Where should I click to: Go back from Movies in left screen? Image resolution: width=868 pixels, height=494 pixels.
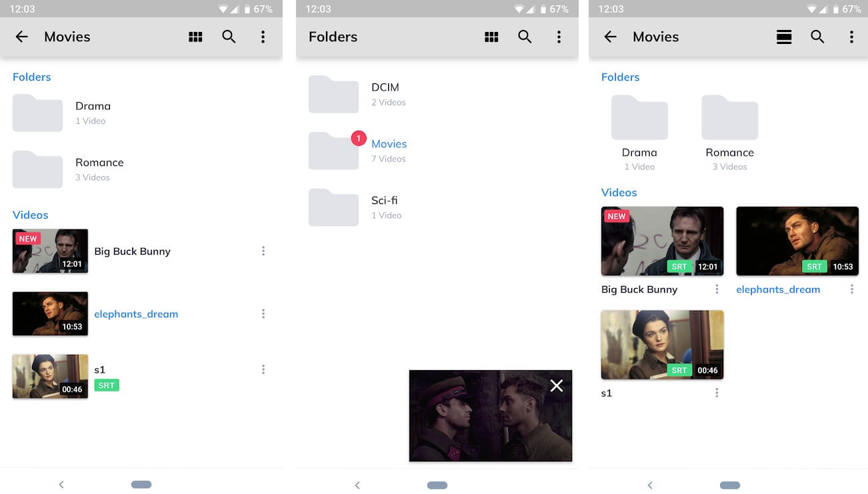(x=22, y=37)
